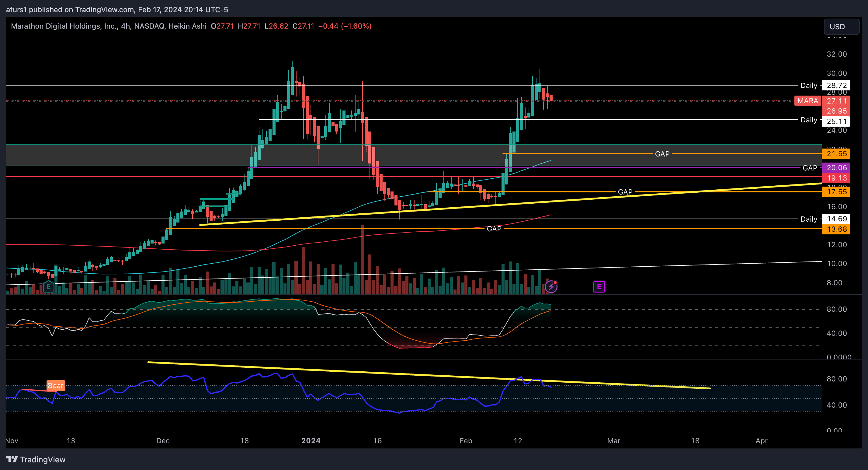Viewport: 868px width, 470px height.
Task: Open the USD currency selector
Action: [841, 27]
